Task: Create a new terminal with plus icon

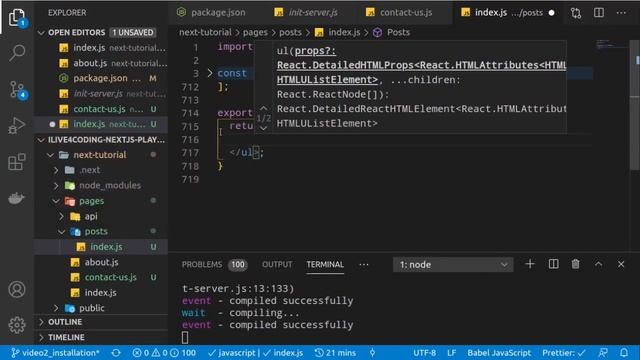Action: click(x=530, y=264)
